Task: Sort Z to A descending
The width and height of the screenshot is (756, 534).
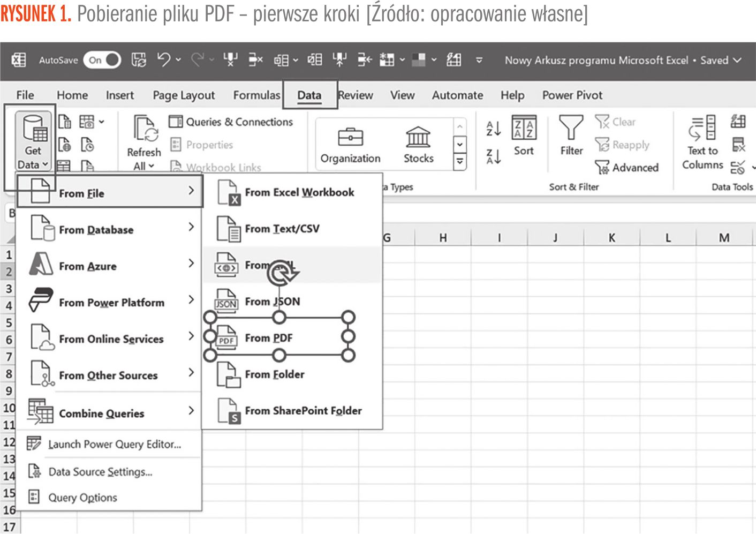Action: pos(493,156)
